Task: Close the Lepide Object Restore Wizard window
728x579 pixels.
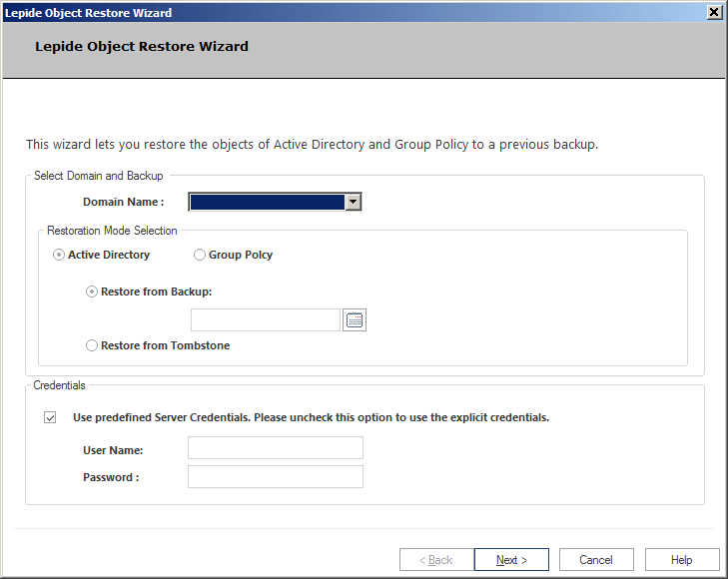Action: point(714,12)
